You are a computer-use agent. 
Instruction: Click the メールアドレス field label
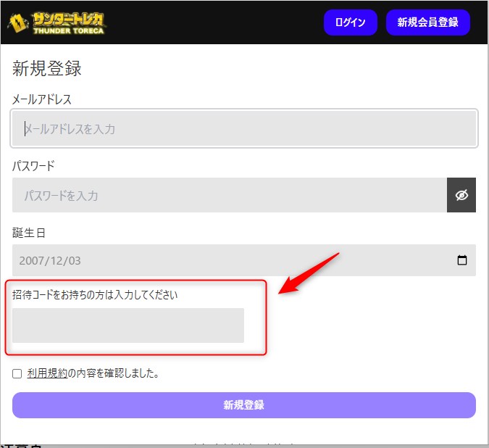click(x=42, y=99)
